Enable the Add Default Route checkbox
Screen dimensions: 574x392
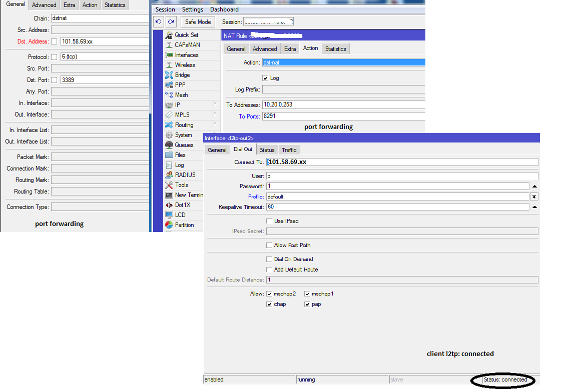point(269,270)
